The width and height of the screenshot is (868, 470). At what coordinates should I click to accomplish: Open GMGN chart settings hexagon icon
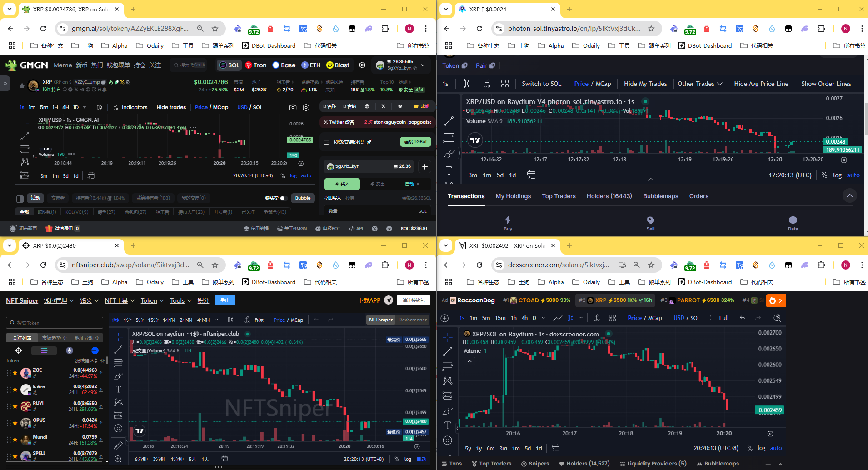(306, 107)
